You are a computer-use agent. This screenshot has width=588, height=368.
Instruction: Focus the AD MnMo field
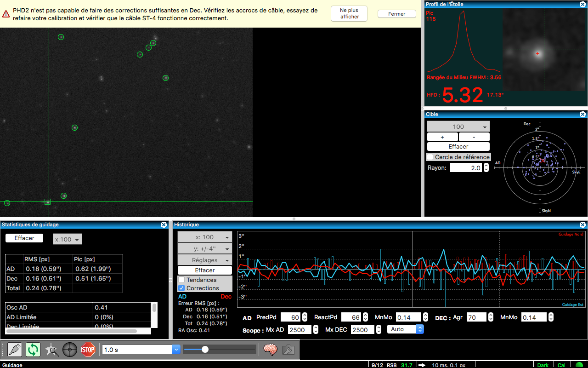pos(408,317)
